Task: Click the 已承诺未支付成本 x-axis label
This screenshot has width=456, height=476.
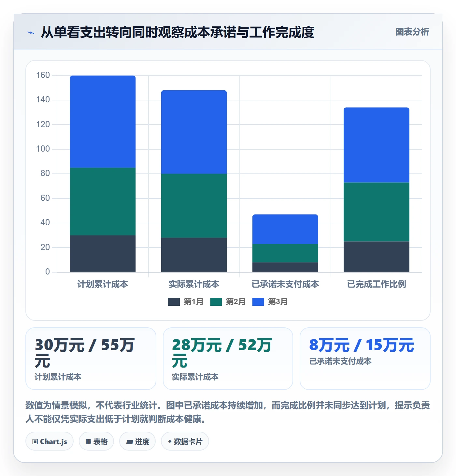Action: 285,284
